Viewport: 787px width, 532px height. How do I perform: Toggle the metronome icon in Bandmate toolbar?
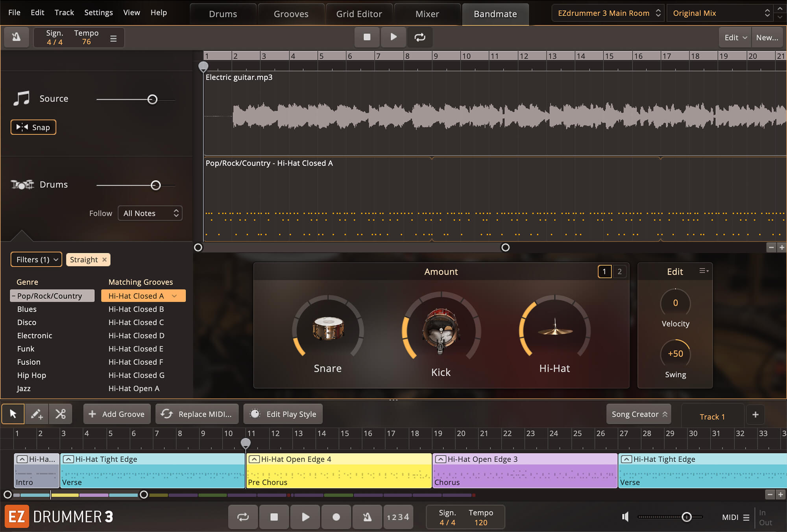16,37
